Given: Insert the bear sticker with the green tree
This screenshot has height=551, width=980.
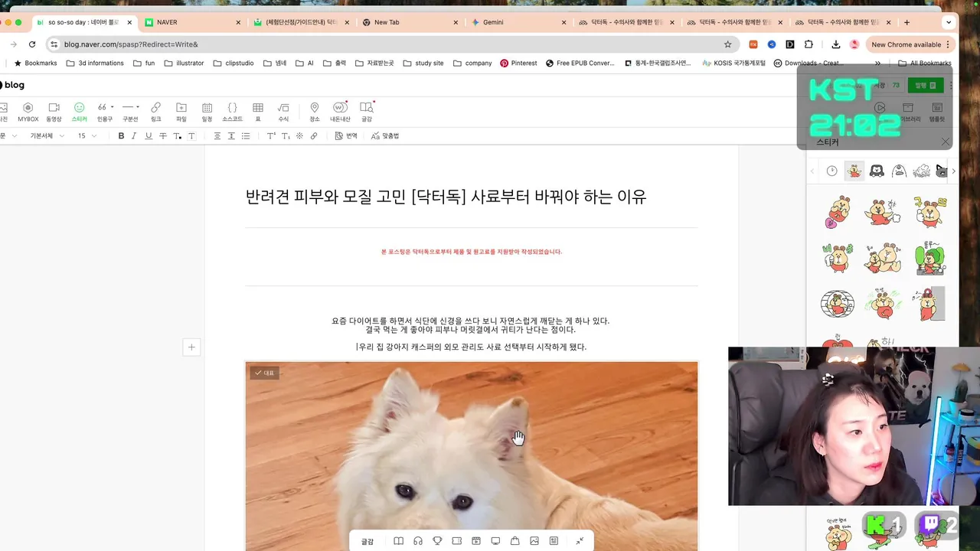Looking at the screenshot, I should click(x=929, y=259).
